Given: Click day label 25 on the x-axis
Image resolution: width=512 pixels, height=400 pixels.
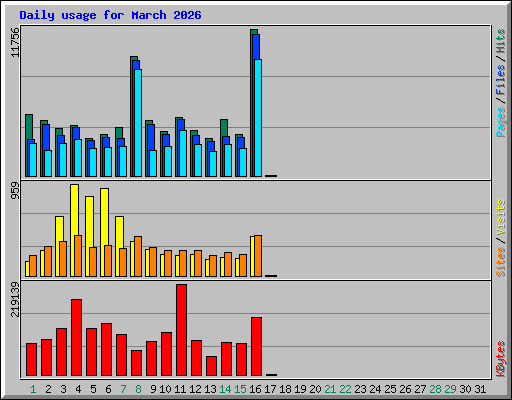Looking at the screenshot, I should coord(390,389).
